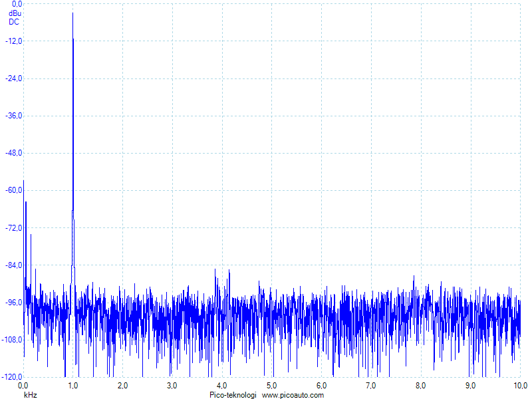Click the Pico-teknologi text
This screenshot has width=532, height=399.
[x=233, y=395]
